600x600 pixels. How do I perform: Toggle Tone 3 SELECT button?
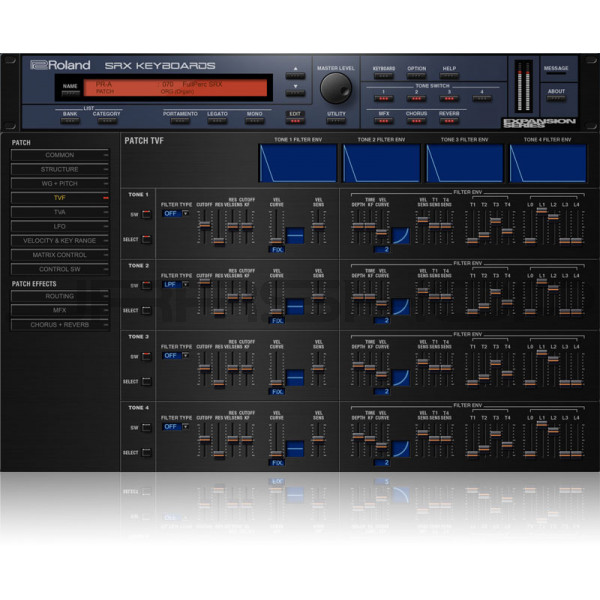point(147,382)
